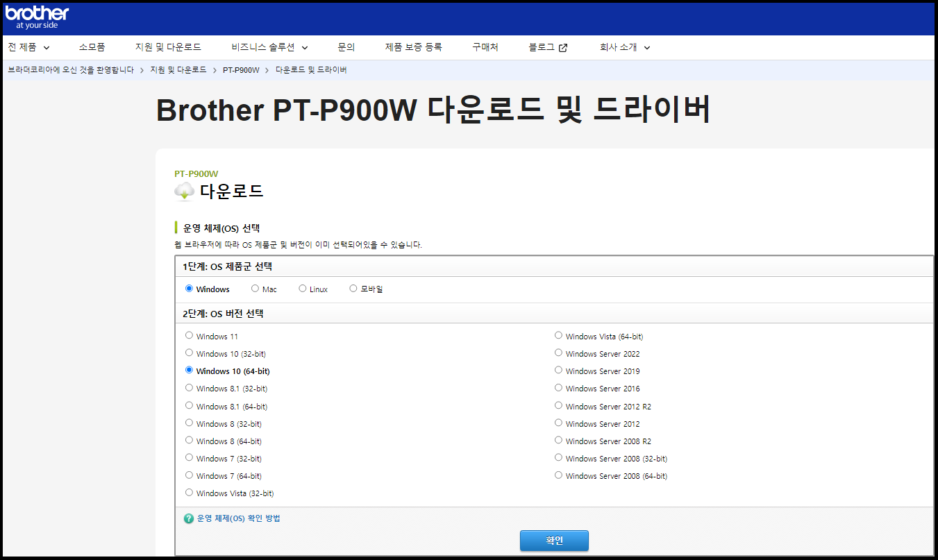Screen dimensions: 938x560
Task: Select Windows Server 2022
Action: (558, 353)
